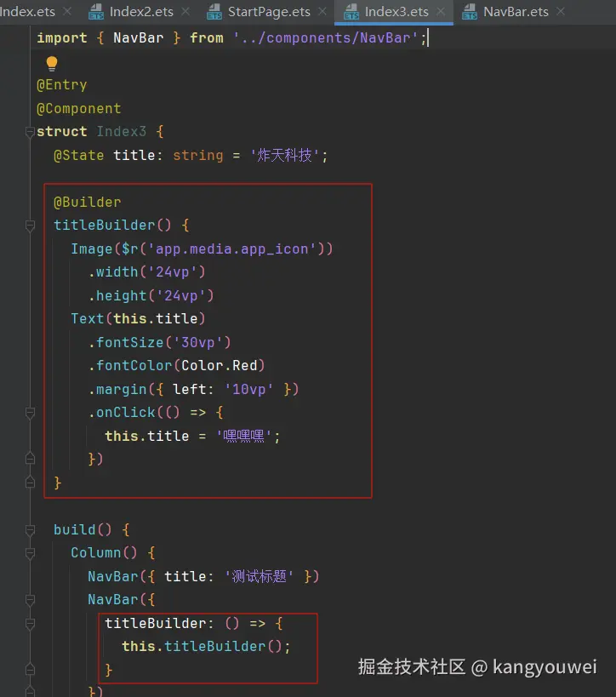The height and width of the screenshot is (697, 616).
Task: Close the Index.ets tab
Action: [67, 12]
